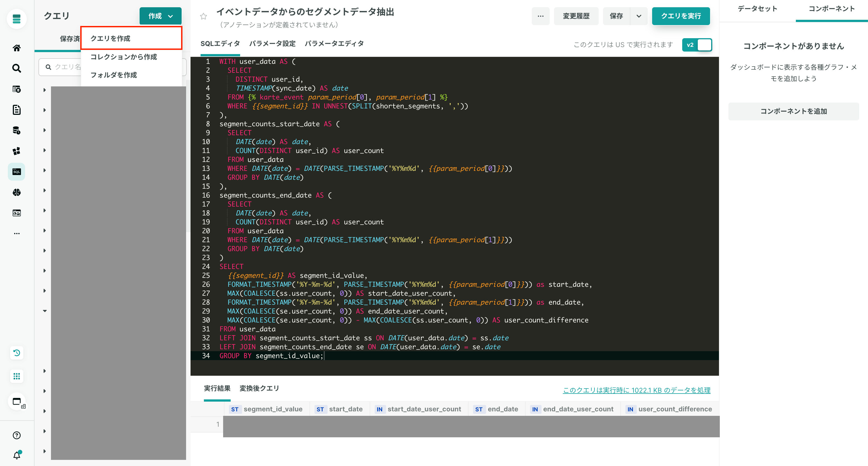Open the table-with-database icon in sidebar
This screenshot has width=868, height=466.
[16, 89]
